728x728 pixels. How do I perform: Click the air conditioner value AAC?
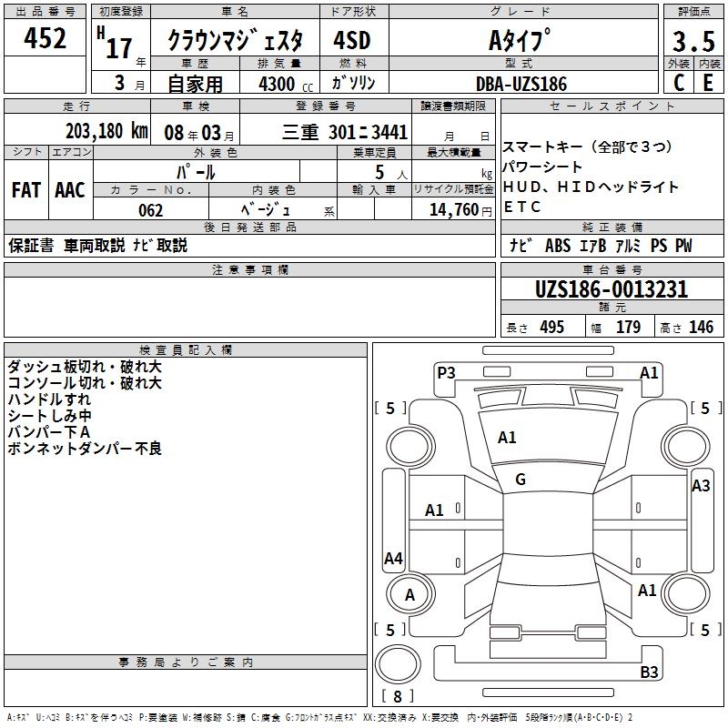point(70,190)
